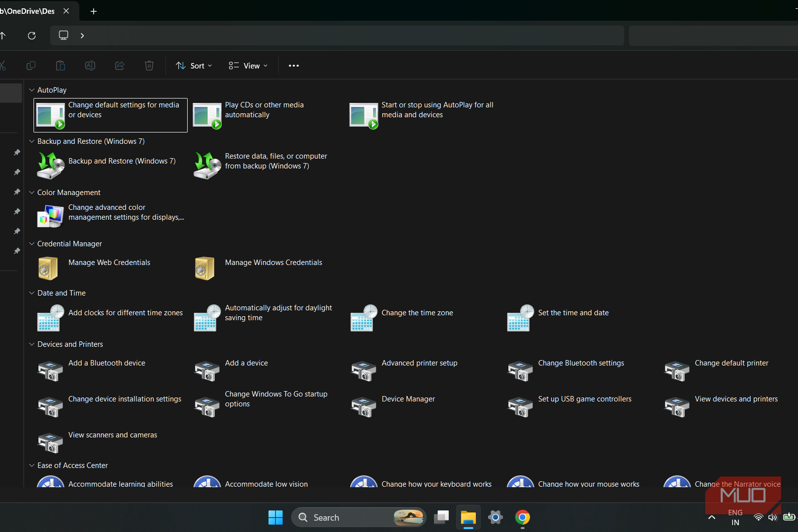Select Change default settings for media or devices icon
This screenshot has width=798, height=532.
pyautogui.click(x=51, y=116)
